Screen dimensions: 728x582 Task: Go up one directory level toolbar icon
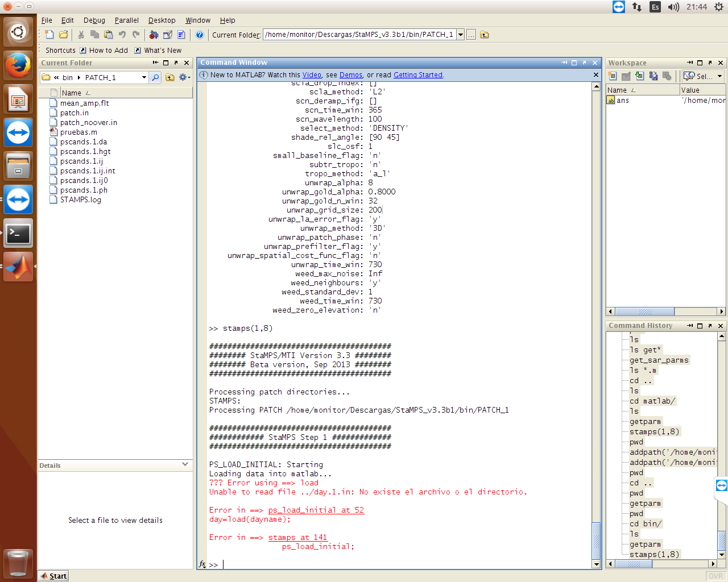click(x=485, y=35)
